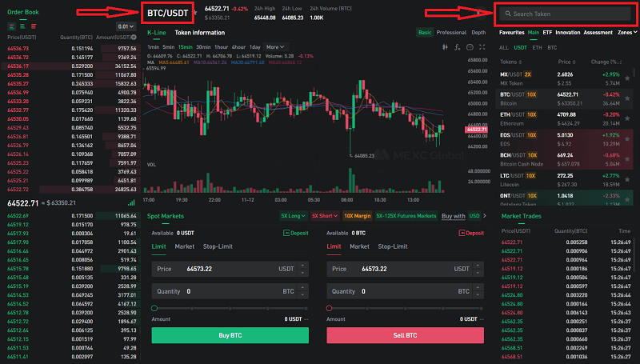This screenshot has width=640, height=364.
Task: Star the LTC/USDT row
Action: coord(627,179)
